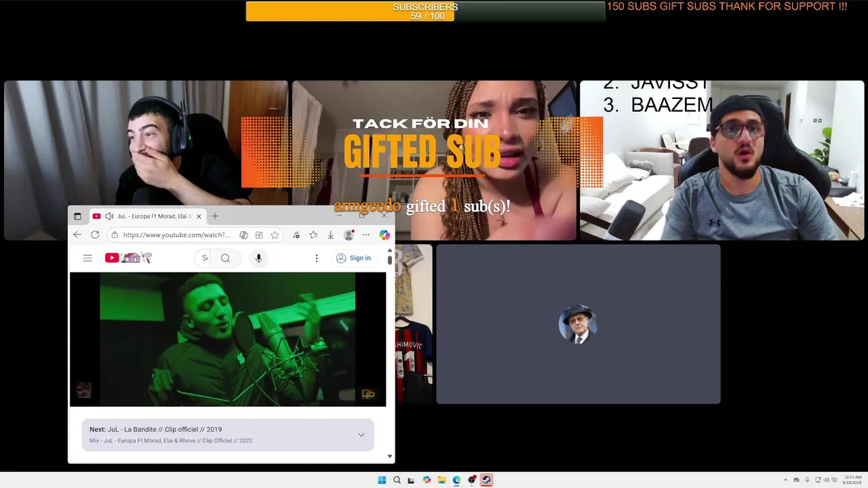Click the webcam feed of the man with glasses
868x488 pixels.
[722, 161]
